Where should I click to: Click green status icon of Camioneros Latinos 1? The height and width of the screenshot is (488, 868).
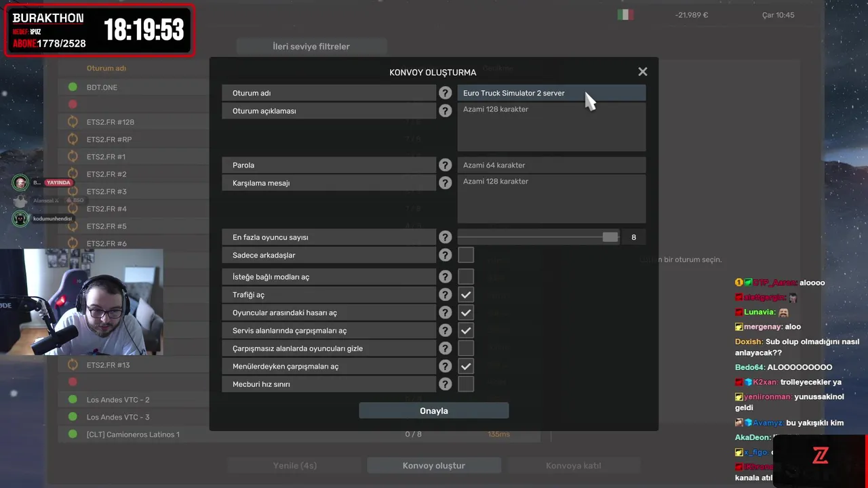(x=73, y=434)
